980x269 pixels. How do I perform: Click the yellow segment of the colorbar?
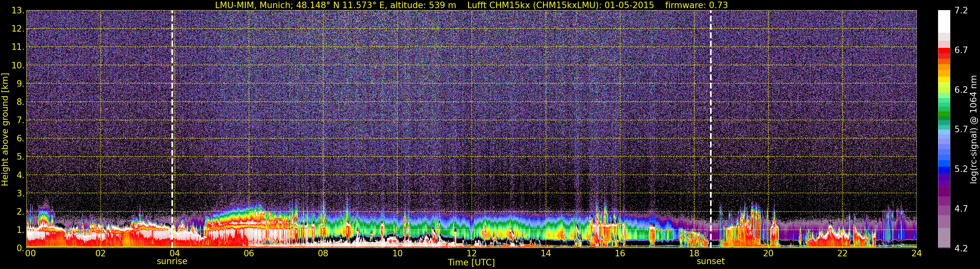click(x=944, y=79)
